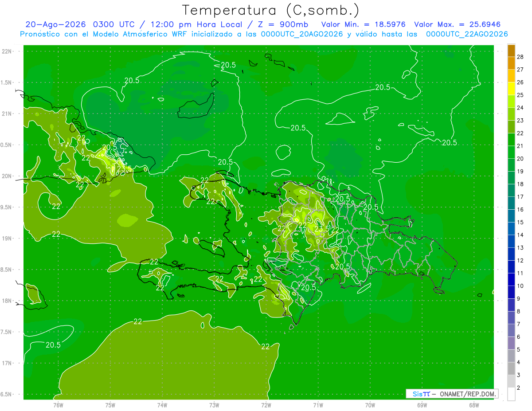This screenshot has height=411, width=532.
Task: Click the green legend swatch between 20 and 21
Action: point(511,153)
